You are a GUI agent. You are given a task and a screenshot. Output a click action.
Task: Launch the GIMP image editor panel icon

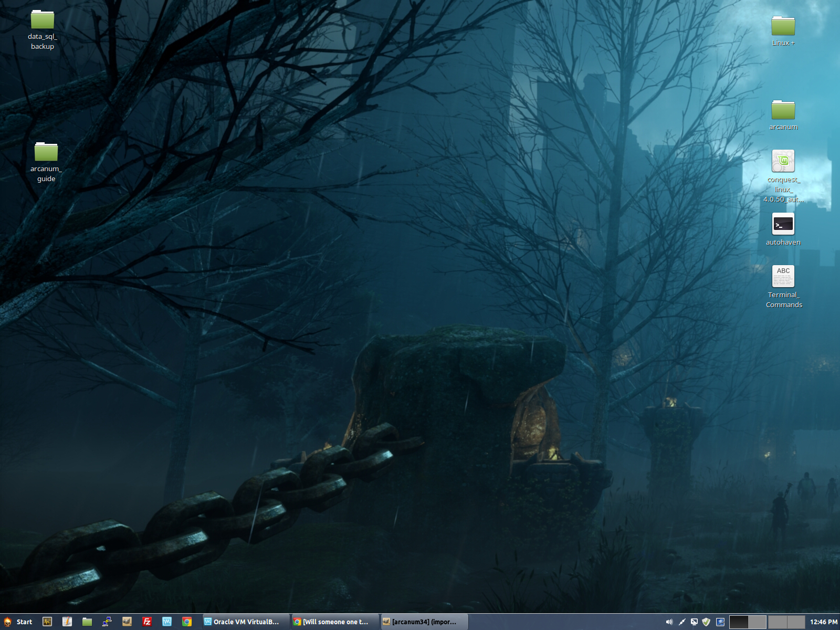click(x=127, y=622)
